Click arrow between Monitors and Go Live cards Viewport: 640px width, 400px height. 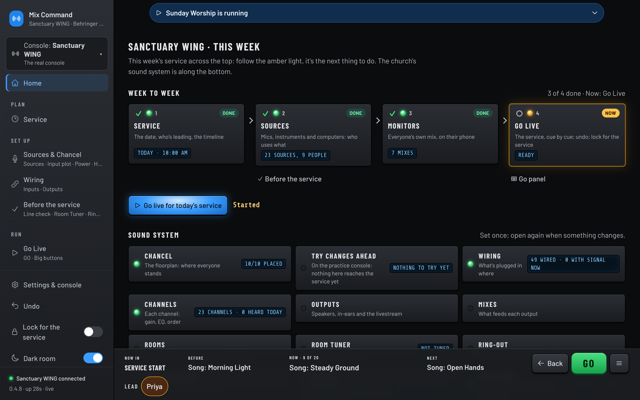pyautogui.click(x=504, y=120)
